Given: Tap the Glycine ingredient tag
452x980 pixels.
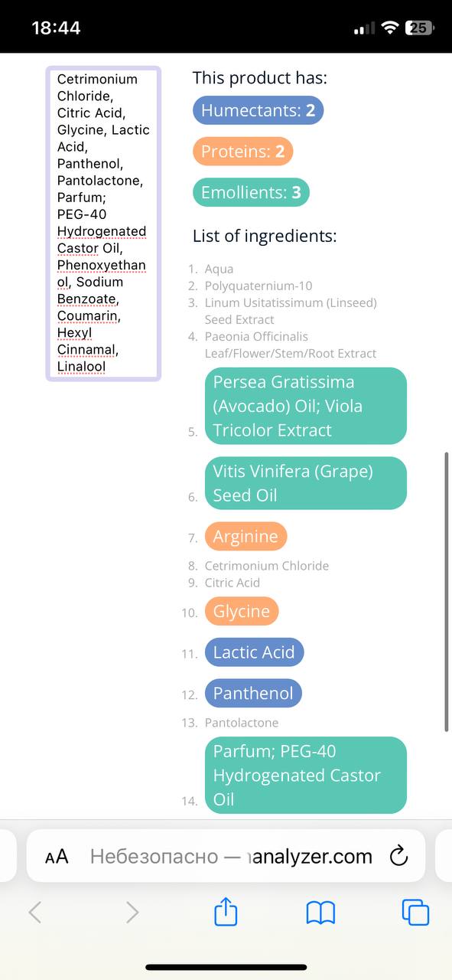Looking at the screenshot, I should click(242, 611).
